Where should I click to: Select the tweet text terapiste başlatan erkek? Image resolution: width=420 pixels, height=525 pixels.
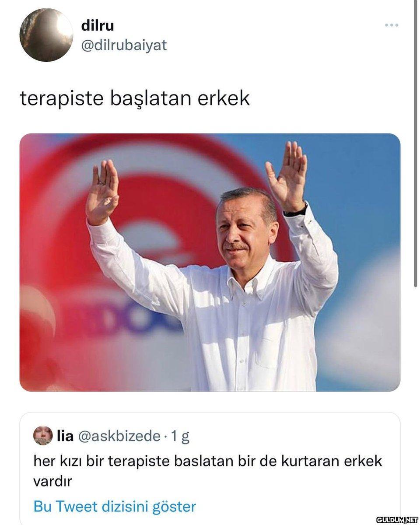[x=135, y=98]
